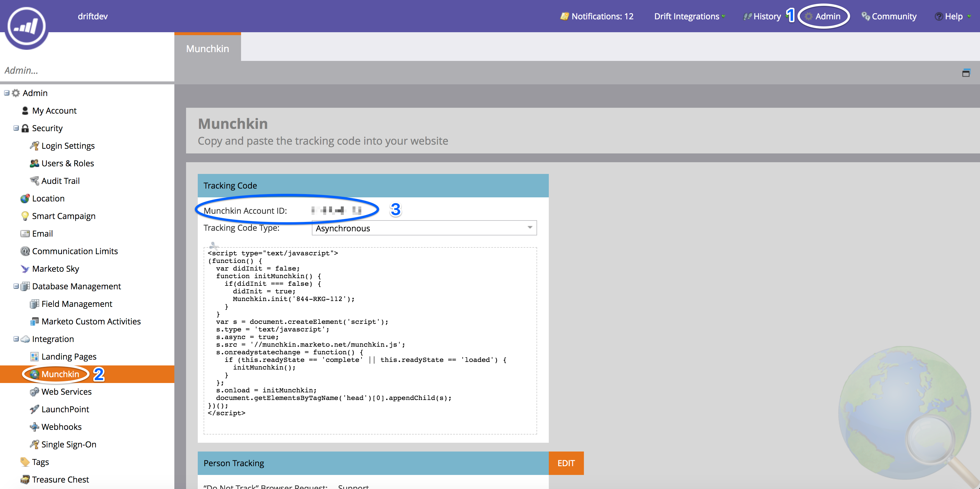Screen dimensions: 980x489
Task: Click the orange EDIT button for Person Tracking
Action: click(x=566, y=463)
